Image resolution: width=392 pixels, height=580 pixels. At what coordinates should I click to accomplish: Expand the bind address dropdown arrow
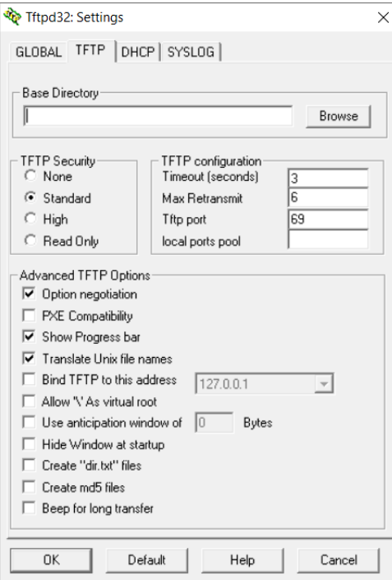point(324,384)
